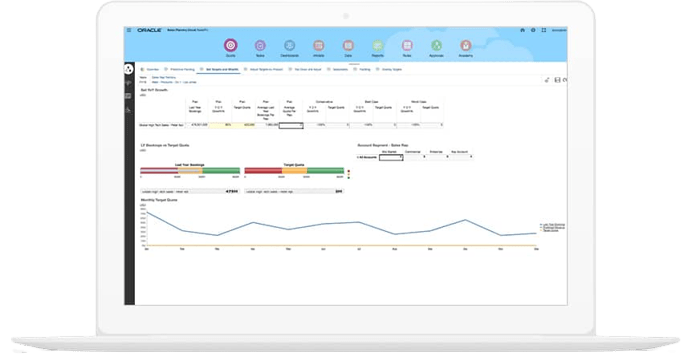
Task: Select the yellow Plan Target Quota cell
Action: 244,125
